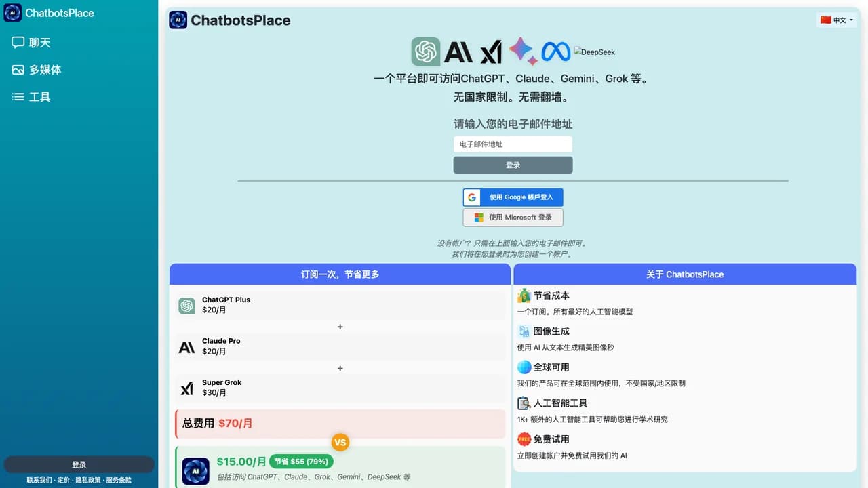Click the clipboard icon beside 人工智能工具
The height and width of the screenshot is (488, 868).
(x=524, y=403)
